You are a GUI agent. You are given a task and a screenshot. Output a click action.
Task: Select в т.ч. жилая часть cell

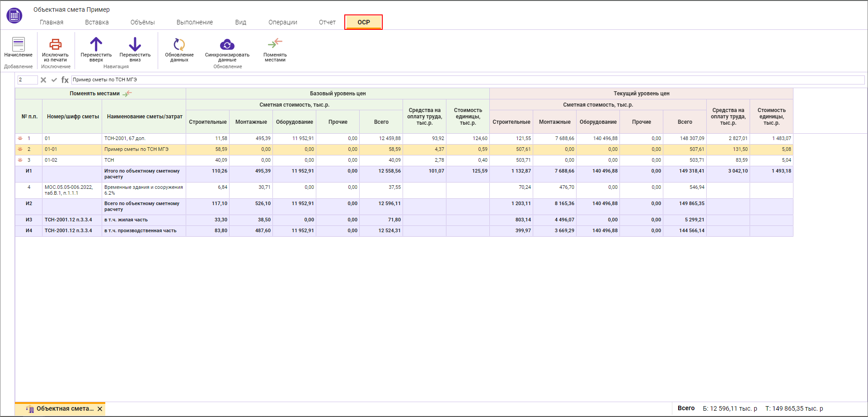pyautogui.click(x=144, y=220)
